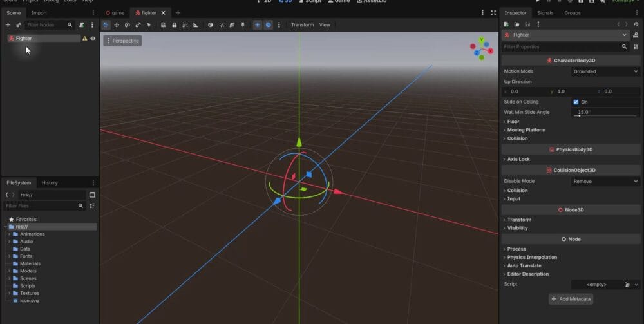The image size is (644, 324).
Task: Click the Inspector load resource folder icon
Action: pyautogui.click(x=516, y=24)
